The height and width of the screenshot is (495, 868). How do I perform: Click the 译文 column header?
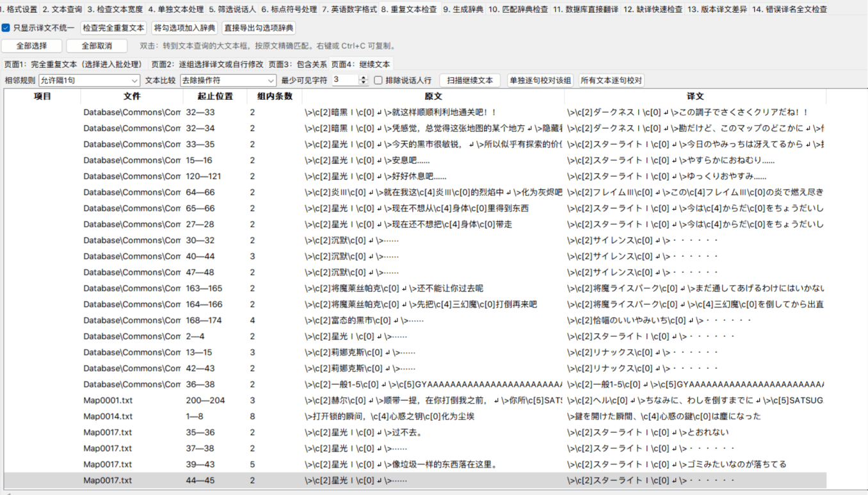[x=695, y=96]
